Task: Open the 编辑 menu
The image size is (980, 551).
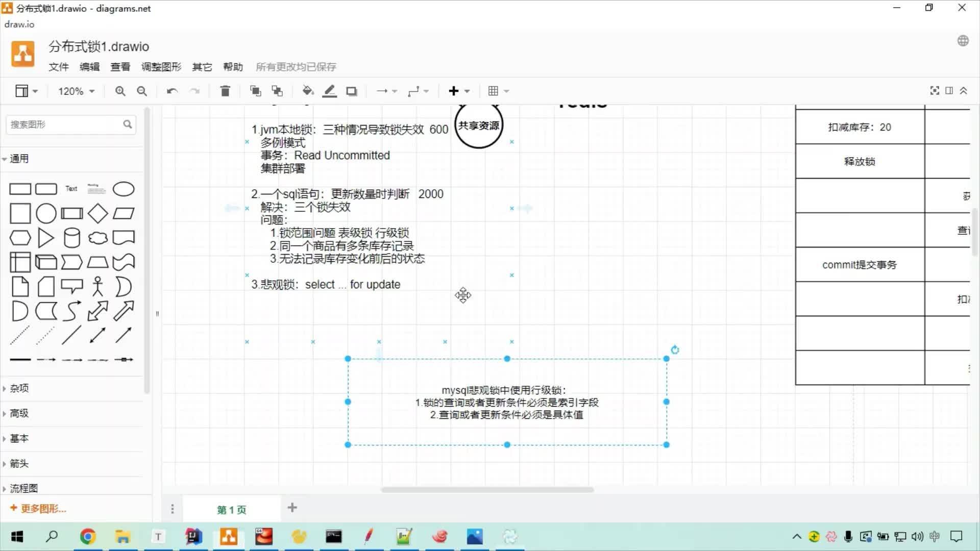Action: tap(89, 67)
